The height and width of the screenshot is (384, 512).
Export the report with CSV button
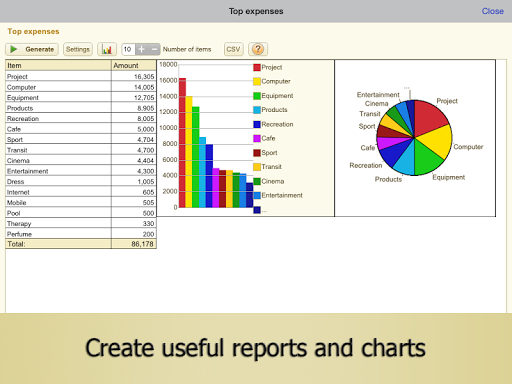233,49
